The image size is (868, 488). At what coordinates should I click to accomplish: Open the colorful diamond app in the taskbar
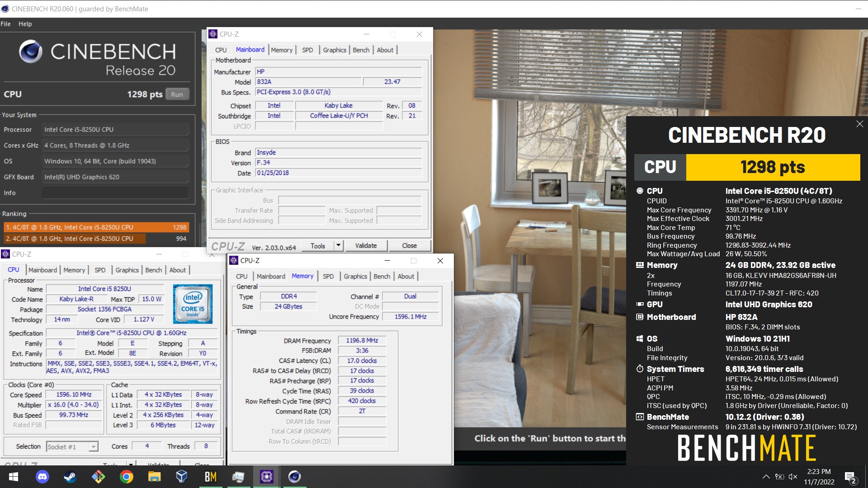[98, 477]
